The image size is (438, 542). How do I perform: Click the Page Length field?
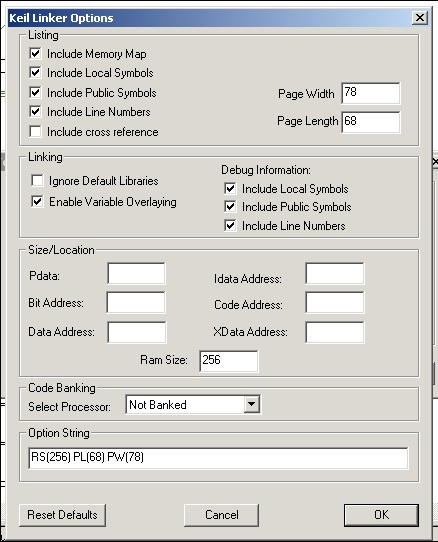click(x=371, y=122)
